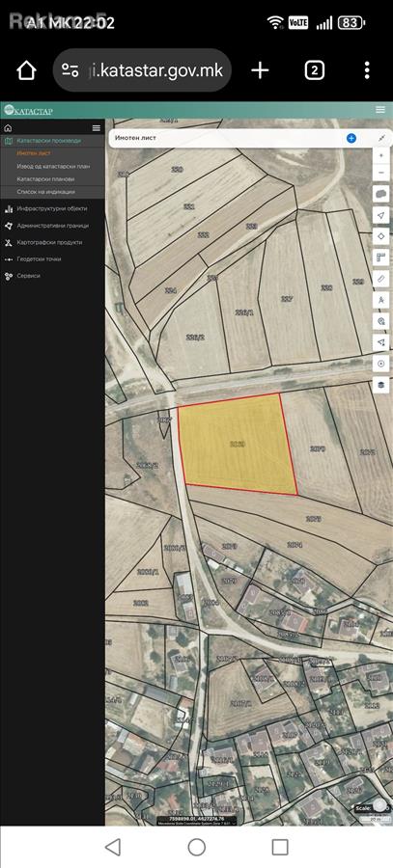This screenshot has width=393, height=868.
Task: Click the highlighted yellow parcel on map
Action: [x=237, y=444]
